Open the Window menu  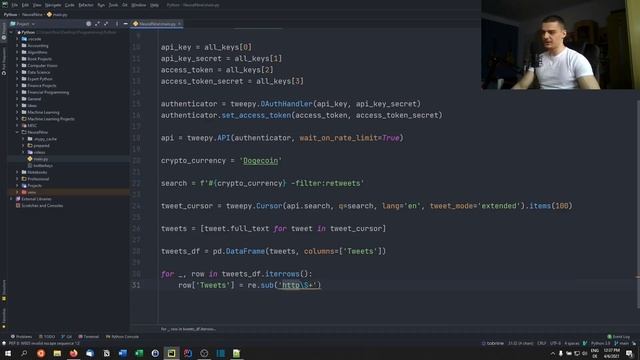tap(138, 5)
